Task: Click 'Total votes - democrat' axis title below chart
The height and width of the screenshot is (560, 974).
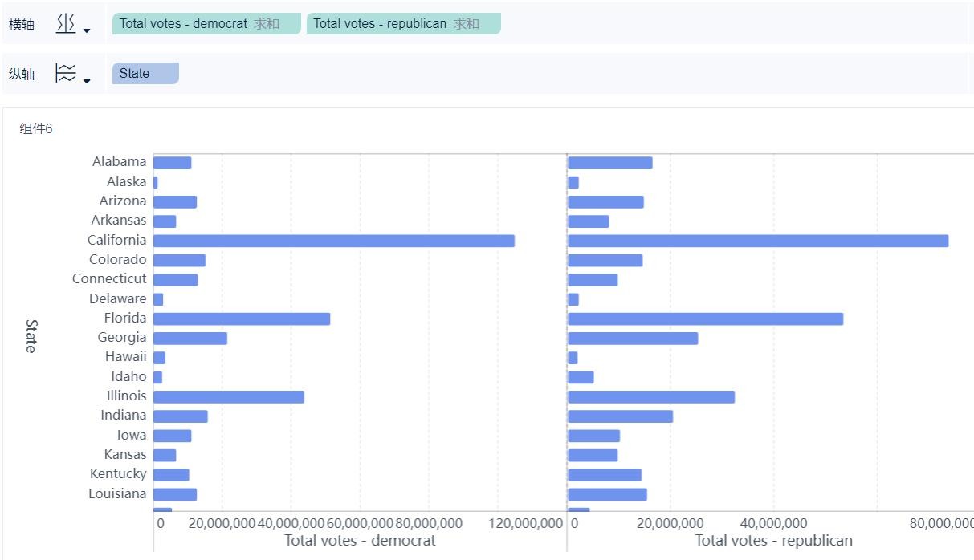Action: click(x=360, y=541)
